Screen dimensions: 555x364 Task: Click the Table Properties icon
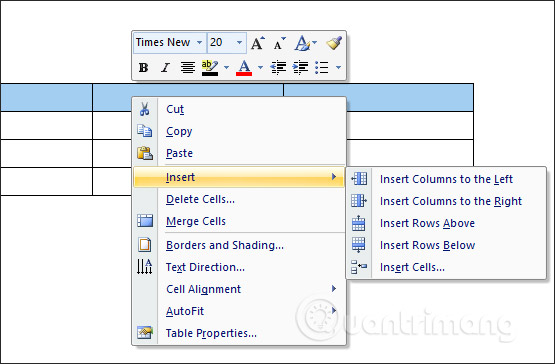pos(144,333)
